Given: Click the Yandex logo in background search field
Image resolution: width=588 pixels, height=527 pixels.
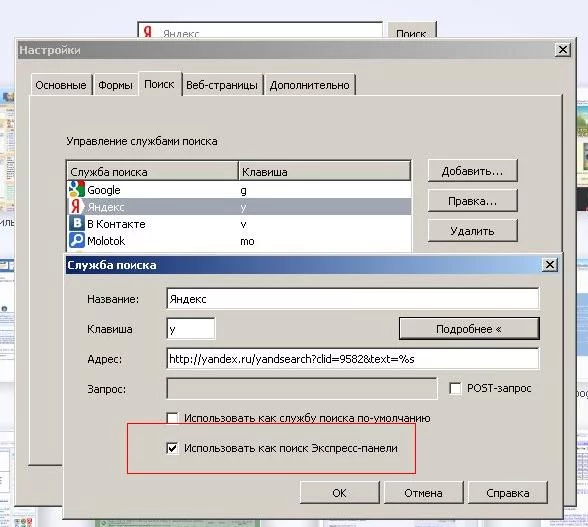Looking at the screenshot, I should pos(148,32).
